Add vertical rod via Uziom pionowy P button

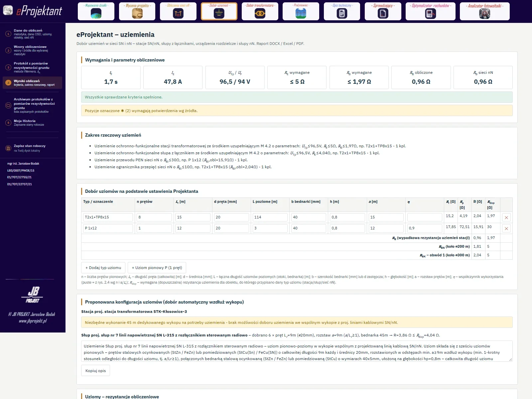(157, 268)
